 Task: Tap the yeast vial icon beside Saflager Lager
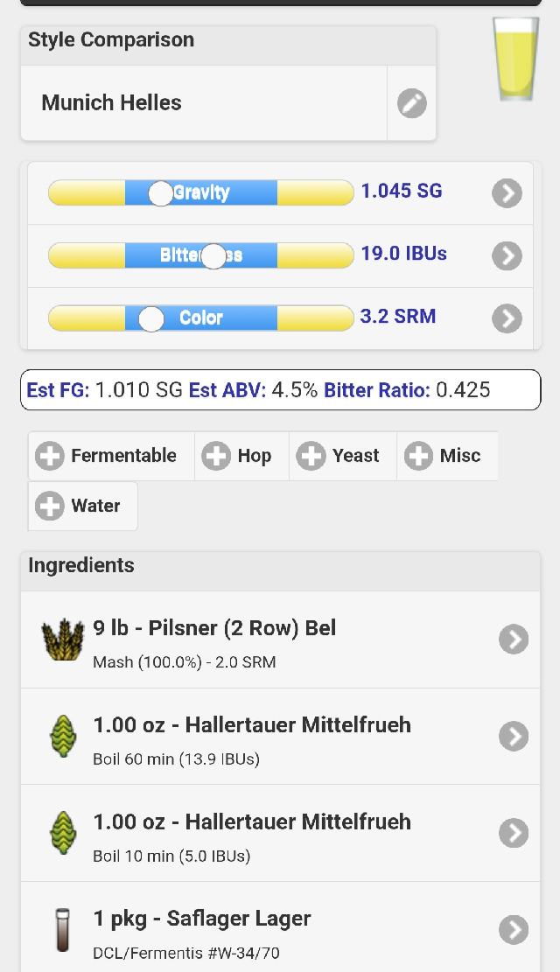pyautogui.click(x=62, y=930)
